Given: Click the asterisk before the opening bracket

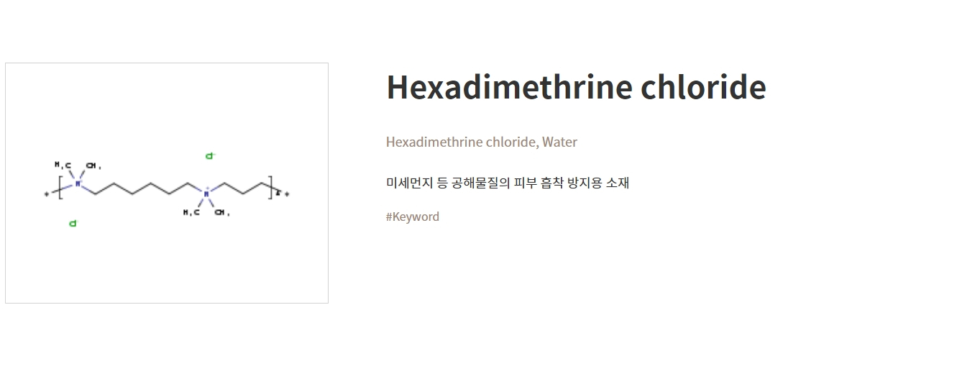Looking at the screenshot, I should pyautogui.click(x=47, y=194).
